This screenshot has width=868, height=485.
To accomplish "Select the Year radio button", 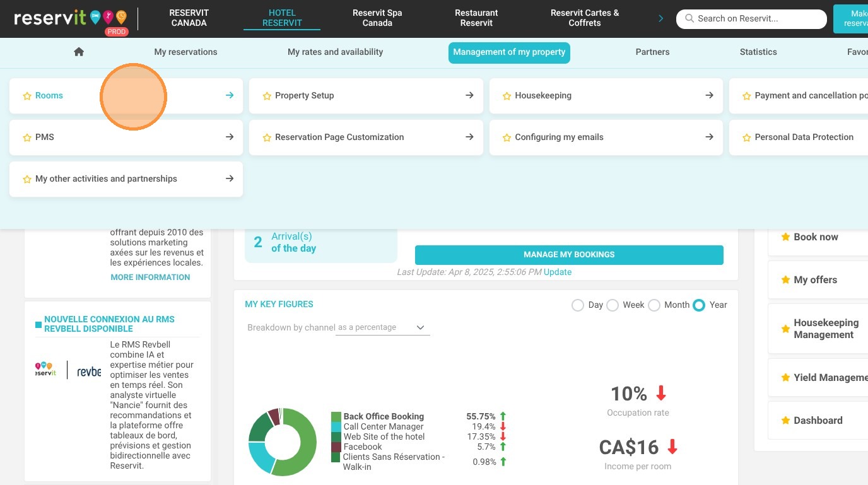I will [x=698, y=305].
